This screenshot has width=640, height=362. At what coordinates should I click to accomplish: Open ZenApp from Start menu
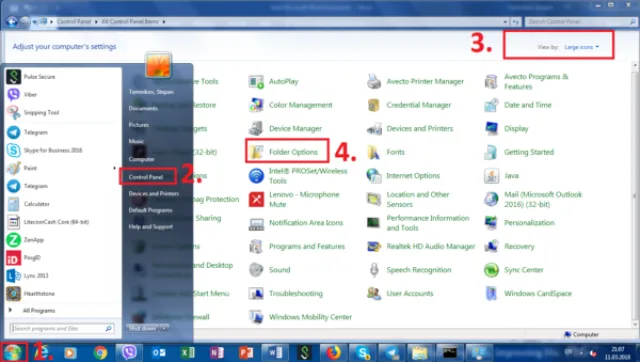pos(62,240)
